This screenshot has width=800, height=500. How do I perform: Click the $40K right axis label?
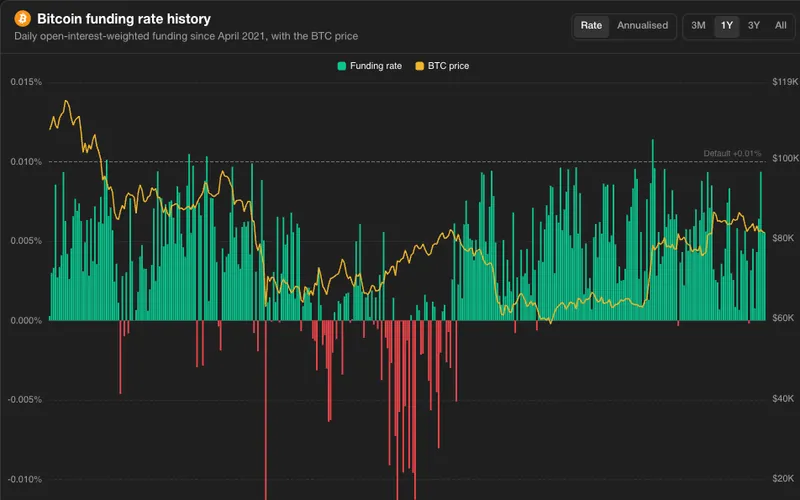point(783,398)
